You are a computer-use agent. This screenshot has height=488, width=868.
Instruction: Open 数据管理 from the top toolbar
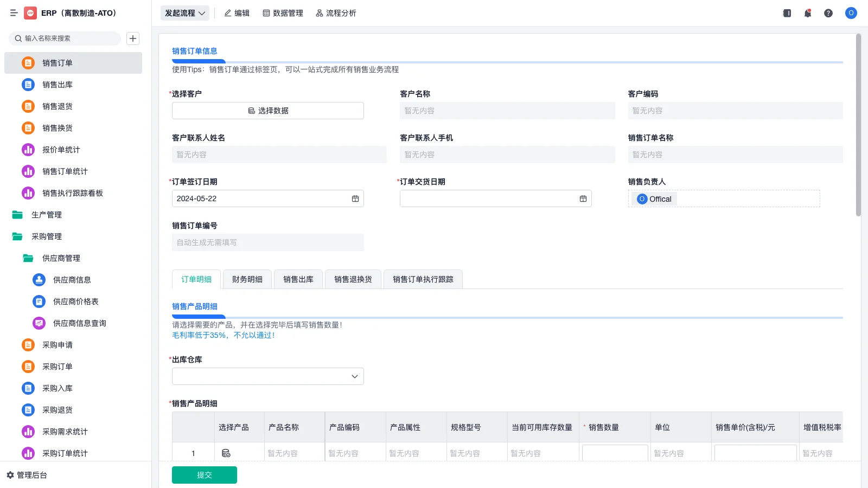pos(283,13)
